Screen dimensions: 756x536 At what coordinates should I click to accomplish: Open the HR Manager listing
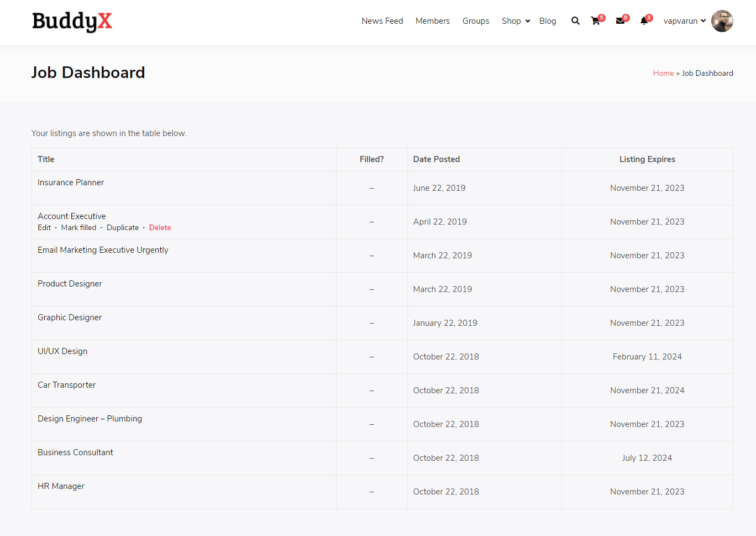tap(61, 486)
